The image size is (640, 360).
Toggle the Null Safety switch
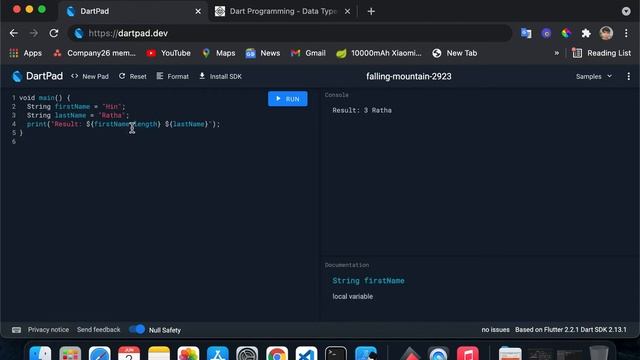137,329
